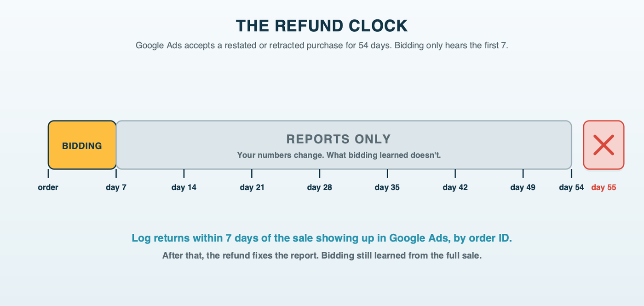The image size is (644, 306).
Task: Click the 'REPORTS ONLY' heading text
Action: click(x=339, y=139)
